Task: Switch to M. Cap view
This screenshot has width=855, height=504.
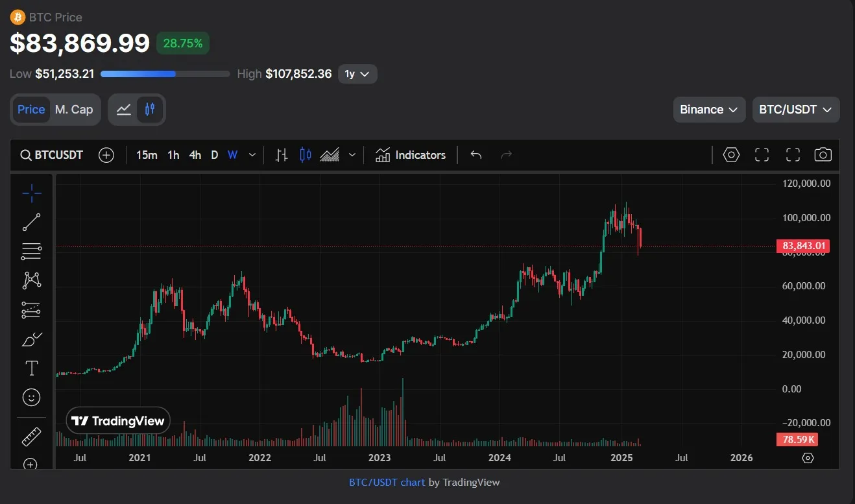Action: point(74,110)
